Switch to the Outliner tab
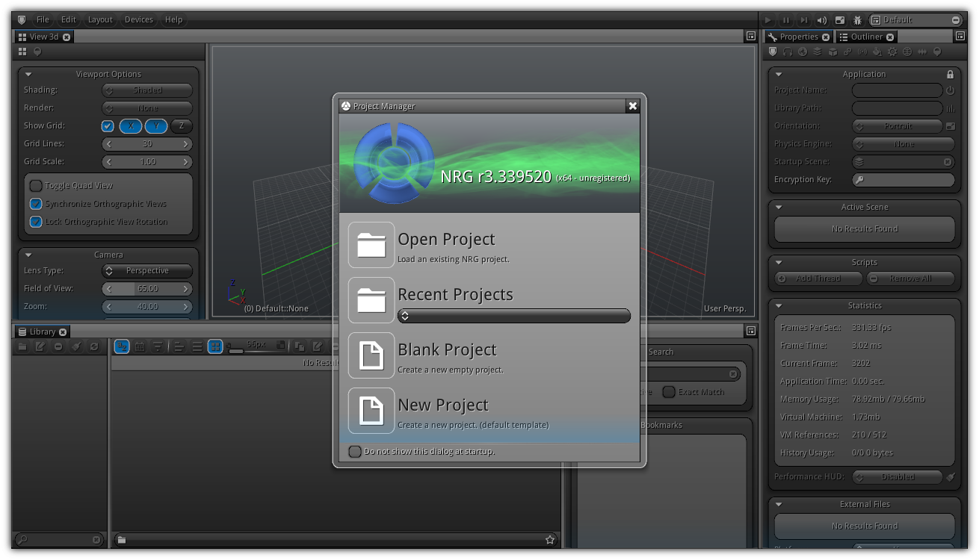The width and height of the screenshot is (979, 560). [866, 37]
